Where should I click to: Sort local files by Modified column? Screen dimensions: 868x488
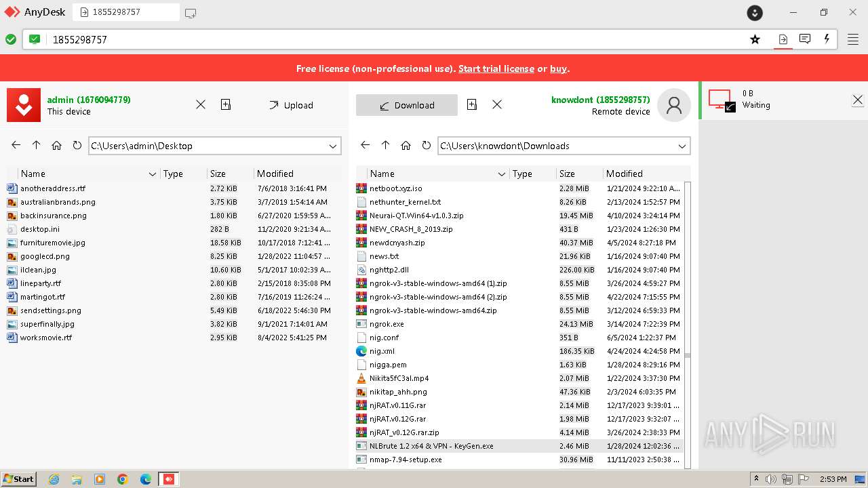(x=297, y=174)
